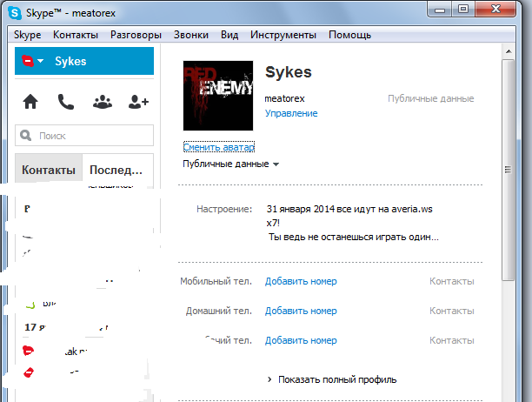
Task: Add a mobile phone number
Action: pos(301,281)
